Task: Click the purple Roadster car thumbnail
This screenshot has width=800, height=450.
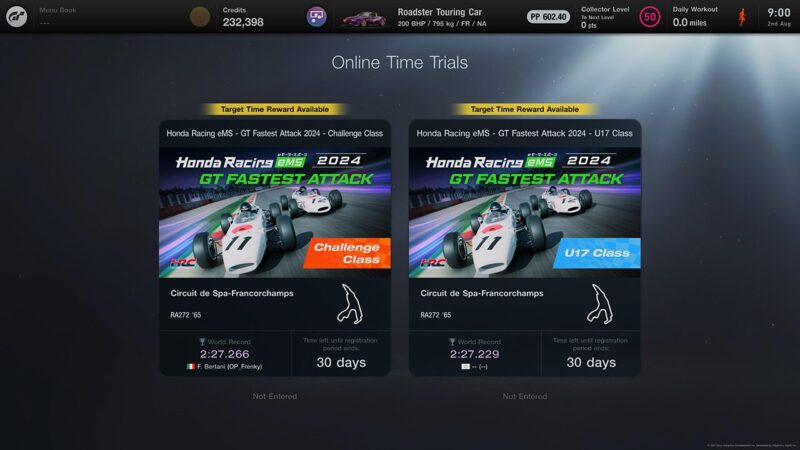Action: 364,19
